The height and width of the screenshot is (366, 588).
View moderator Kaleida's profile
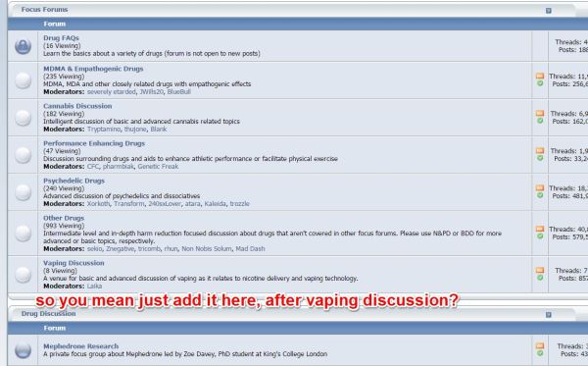coord(215,204)
